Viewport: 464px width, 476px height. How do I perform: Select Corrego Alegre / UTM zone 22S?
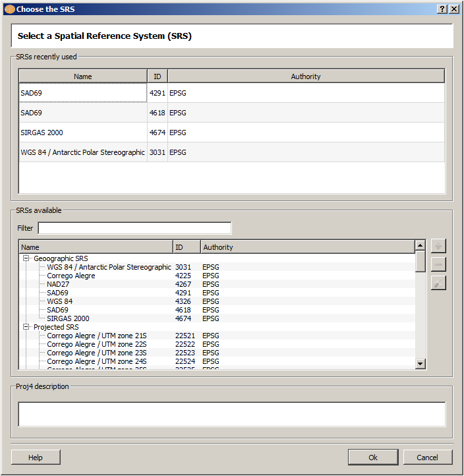tap(97, 344)
